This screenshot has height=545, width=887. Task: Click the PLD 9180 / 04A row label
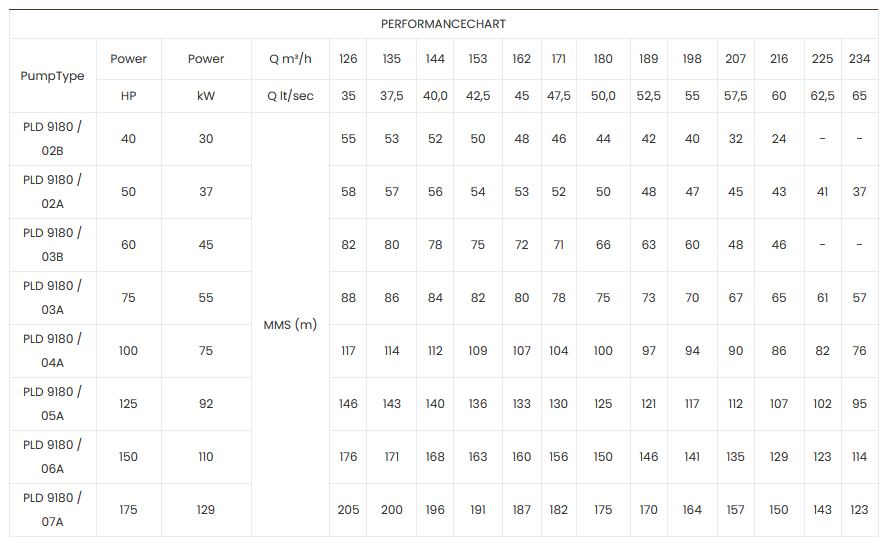53,351
